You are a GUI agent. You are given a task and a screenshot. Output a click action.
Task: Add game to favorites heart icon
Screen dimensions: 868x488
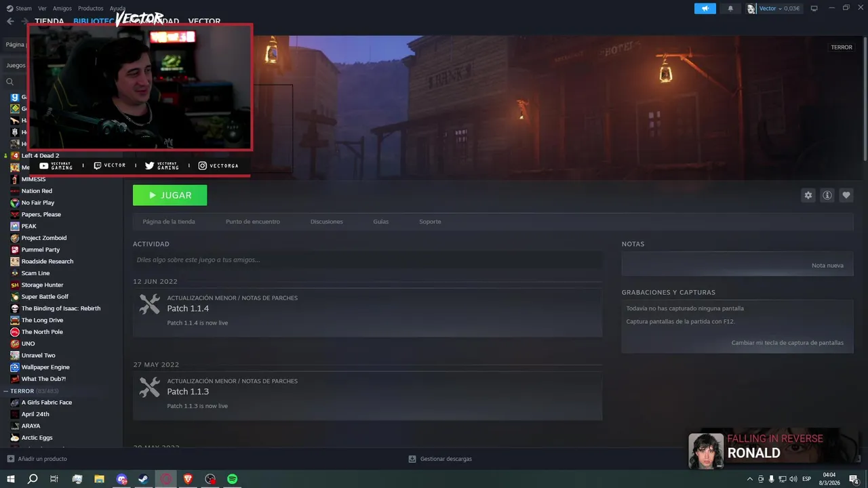tap(846, 195)
